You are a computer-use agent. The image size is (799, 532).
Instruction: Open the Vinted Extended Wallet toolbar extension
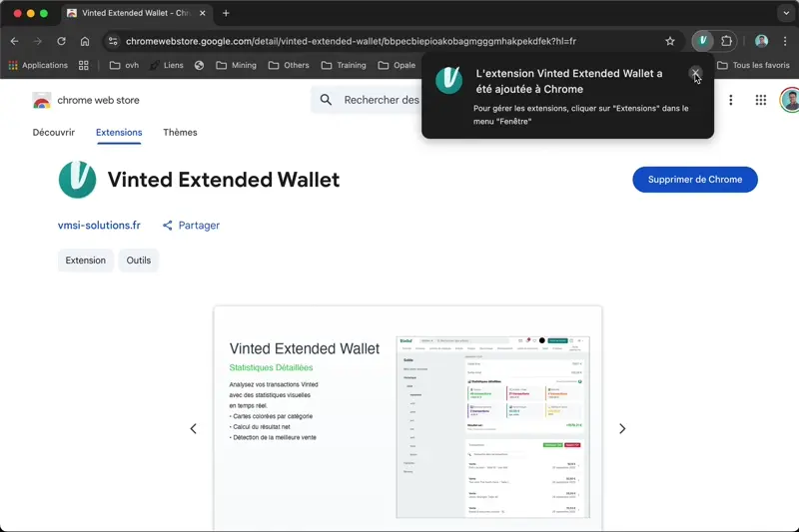[x=703, y=41]
